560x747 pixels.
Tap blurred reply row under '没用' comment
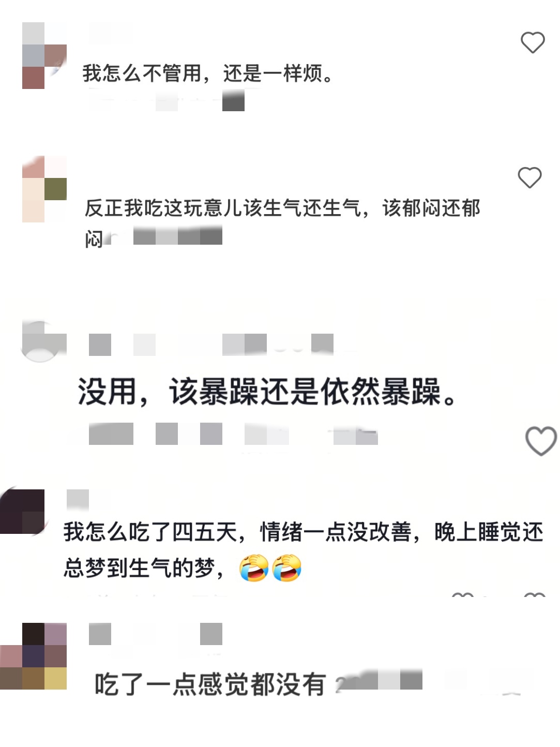click(233, 434)
